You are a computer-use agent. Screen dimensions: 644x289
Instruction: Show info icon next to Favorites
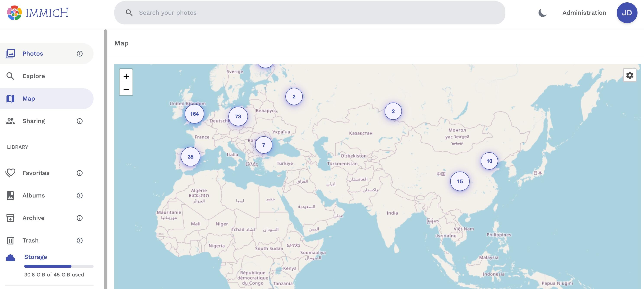pos(79,173)
